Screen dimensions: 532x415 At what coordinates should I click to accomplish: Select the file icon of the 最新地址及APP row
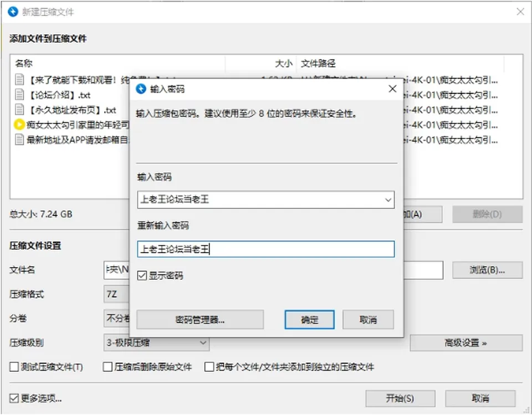(x=19, y=140)
